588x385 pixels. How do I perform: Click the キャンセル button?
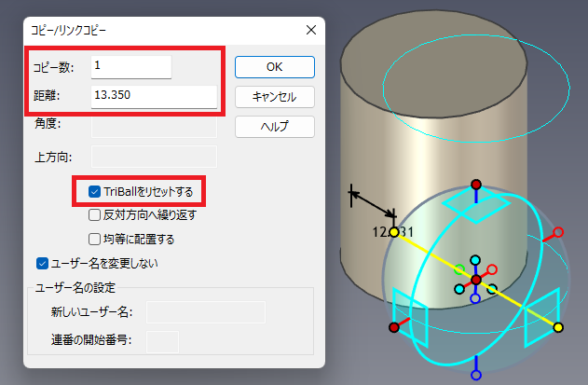pyautogui.click(x=274, y=96)
